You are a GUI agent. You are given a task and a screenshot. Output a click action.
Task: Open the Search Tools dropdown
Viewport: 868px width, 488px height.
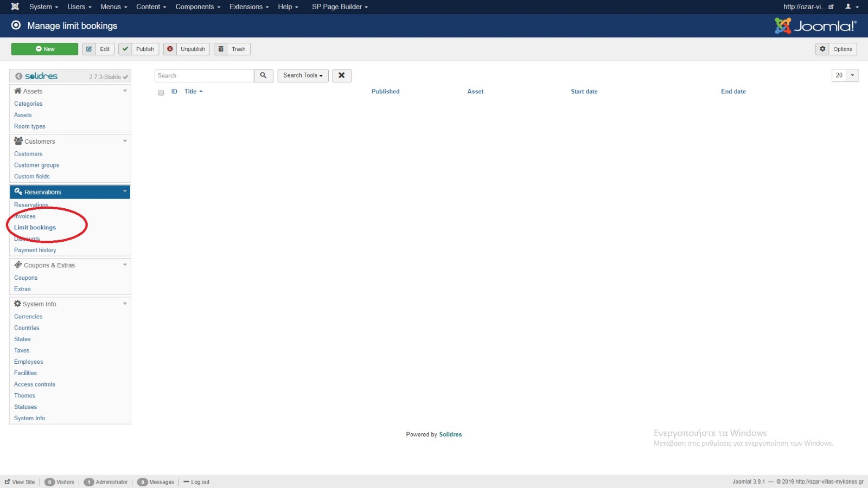303,76
